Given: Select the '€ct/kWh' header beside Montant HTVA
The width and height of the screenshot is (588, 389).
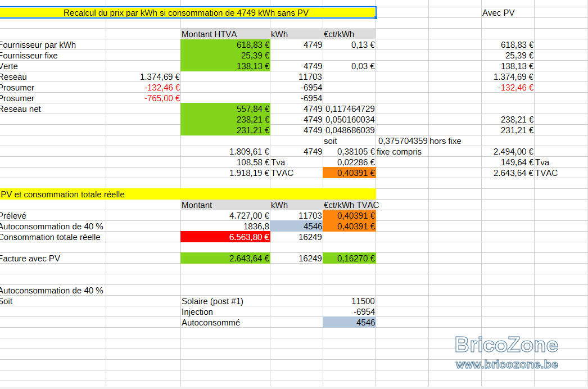Looking at the screenshot, I should (349, 34).
